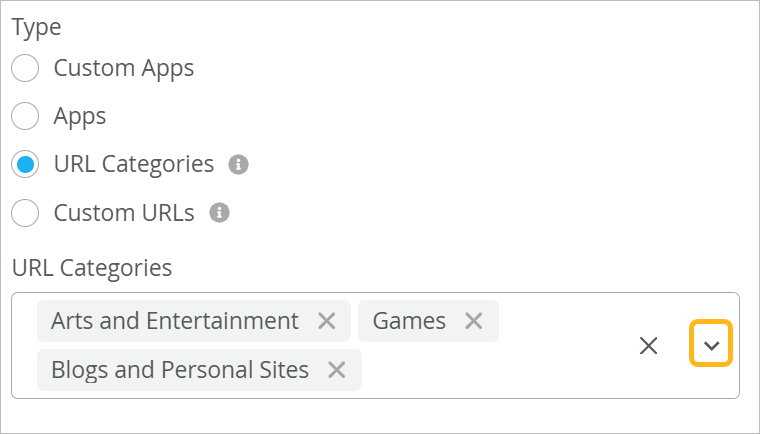This screenshot has height=434, width=760.
Task: Pick the Custom URLs radio option
Action: click(x=25, y=213)
